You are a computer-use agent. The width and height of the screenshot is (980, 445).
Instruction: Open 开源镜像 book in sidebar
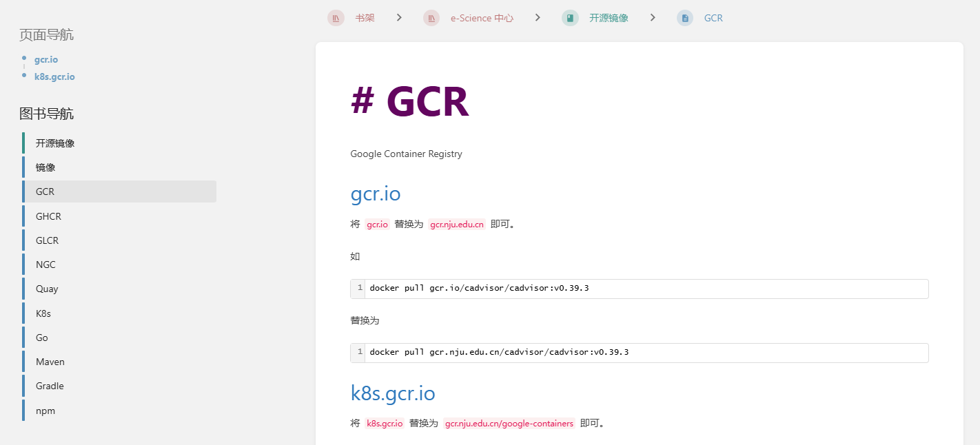point(55,143)
